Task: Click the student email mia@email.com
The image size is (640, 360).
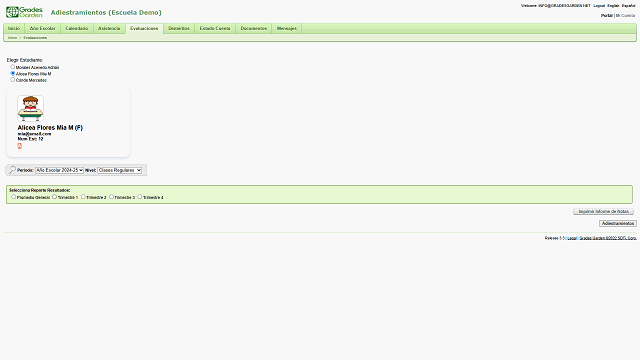Action: click(34, 134)
